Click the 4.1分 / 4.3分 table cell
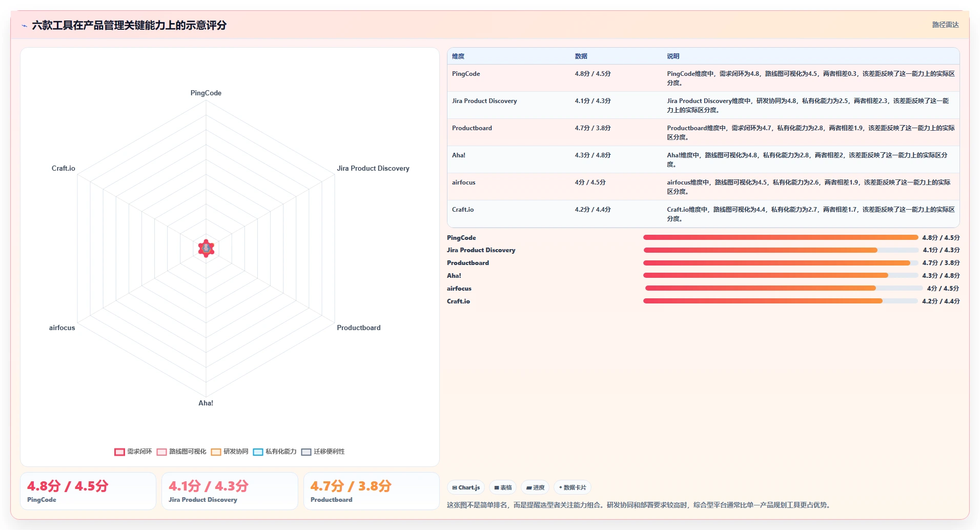This screenshot has width=980, height=530. pos(593,101)
